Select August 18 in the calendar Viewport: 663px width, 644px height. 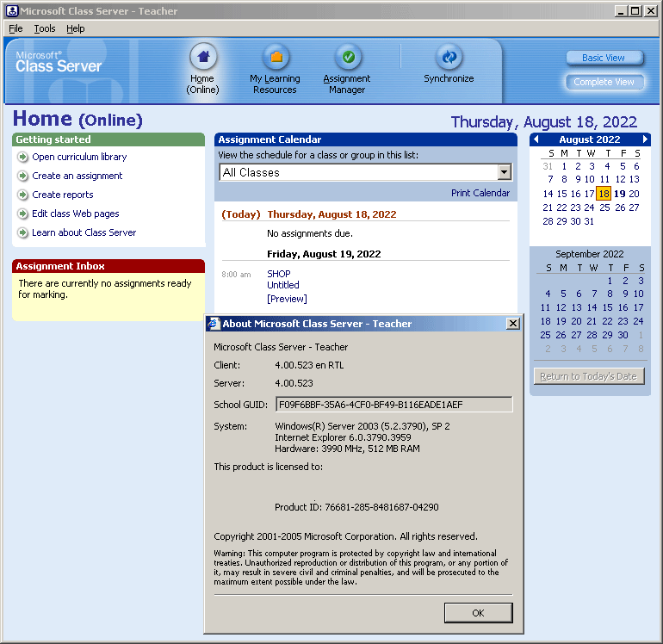(604, 194)
